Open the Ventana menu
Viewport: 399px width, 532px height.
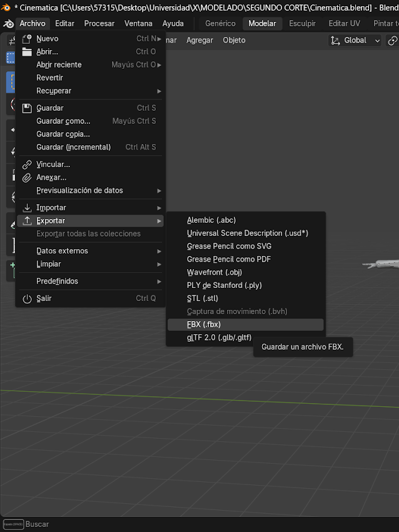point(138,23)
